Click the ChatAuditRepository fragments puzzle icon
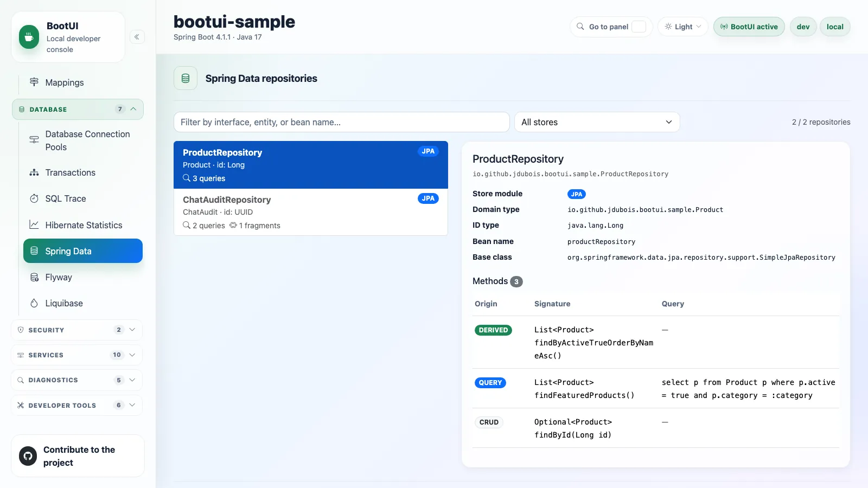The image size is (868, 488). click(x=233, y=225)
